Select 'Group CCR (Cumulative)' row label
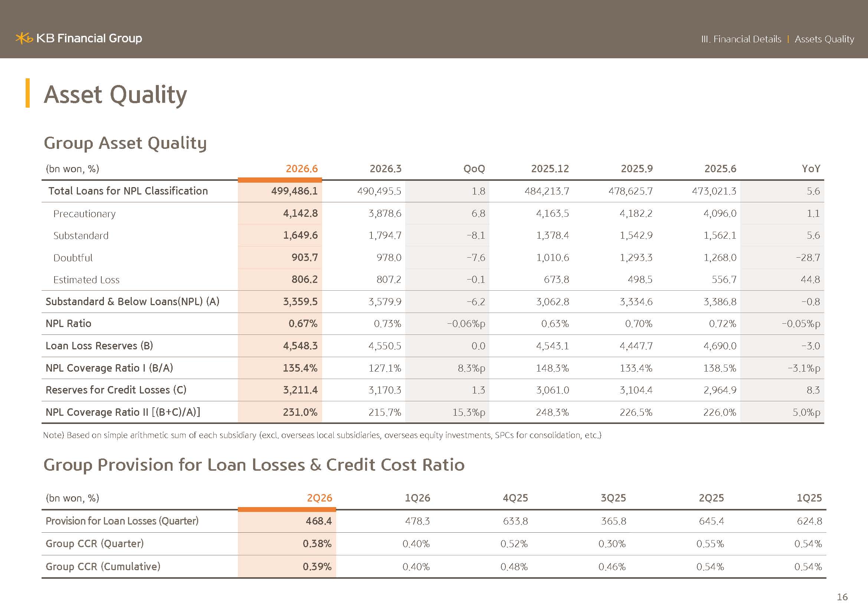The height and width of the screenshot is (614, 868). tap(103, 567)
